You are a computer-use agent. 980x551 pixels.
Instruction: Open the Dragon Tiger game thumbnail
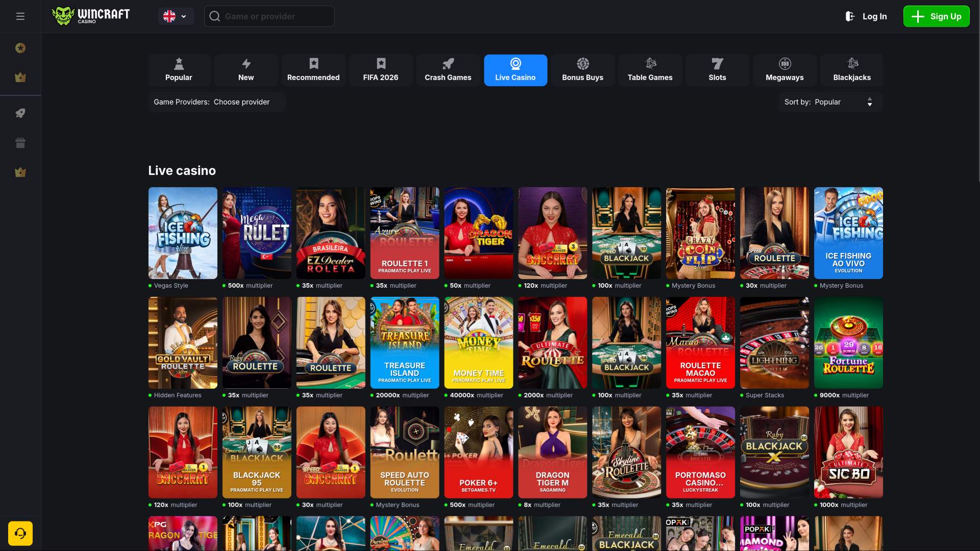click(x=479, y=233)
